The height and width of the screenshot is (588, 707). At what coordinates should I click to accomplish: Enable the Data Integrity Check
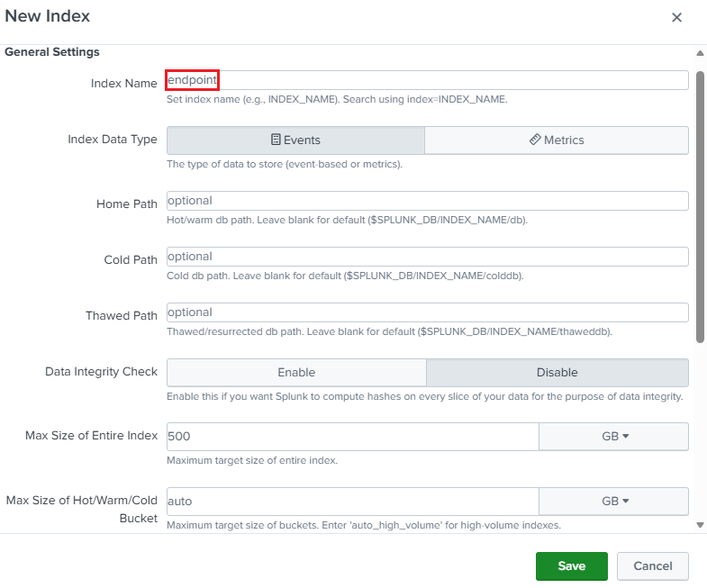(296, 373)
